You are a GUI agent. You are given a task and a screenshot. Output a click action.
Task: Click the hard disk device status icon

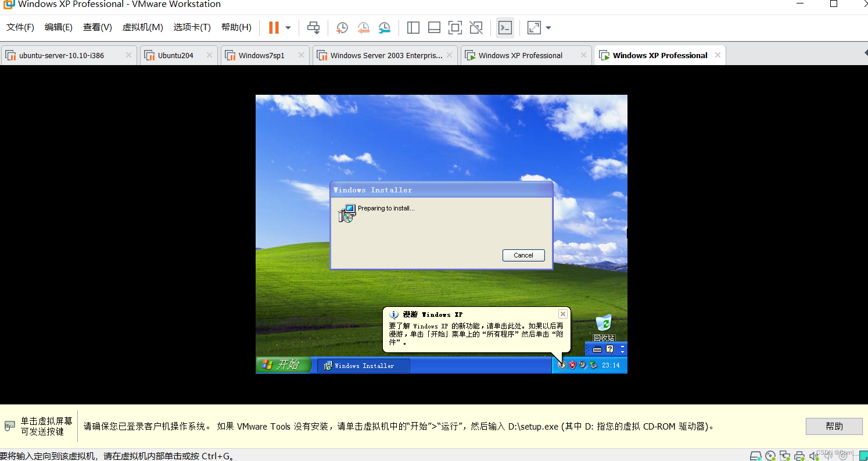tap(756, 456)
